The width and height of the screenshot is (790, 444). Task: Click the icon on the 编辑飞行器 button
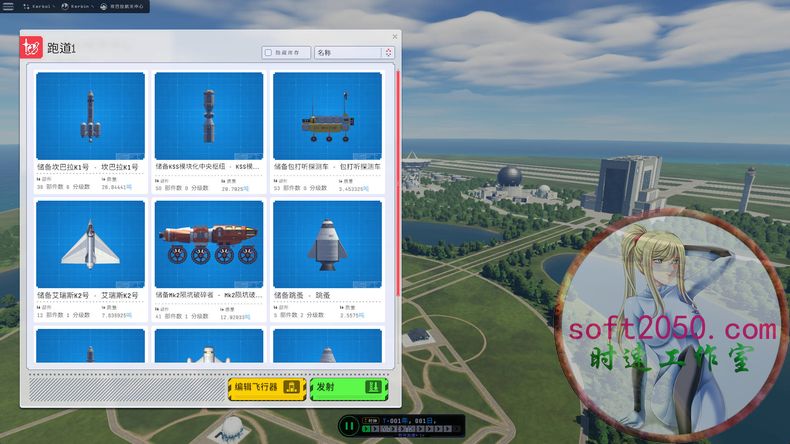pos(293,387)
